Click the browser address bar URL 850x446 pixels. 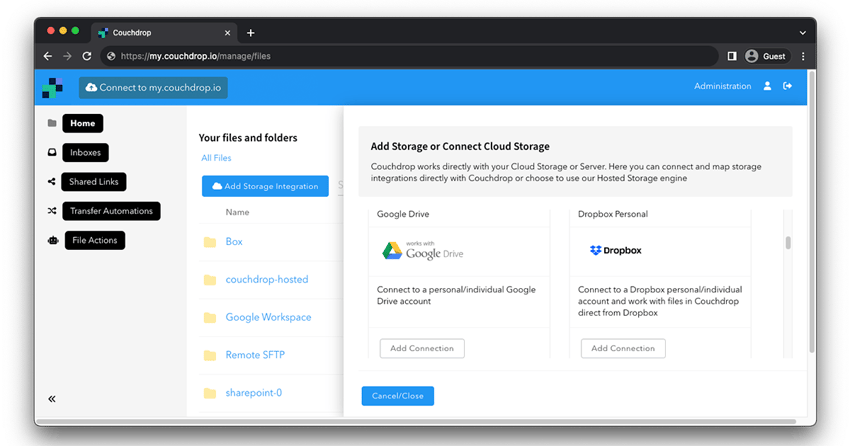[x=196, y=56]
